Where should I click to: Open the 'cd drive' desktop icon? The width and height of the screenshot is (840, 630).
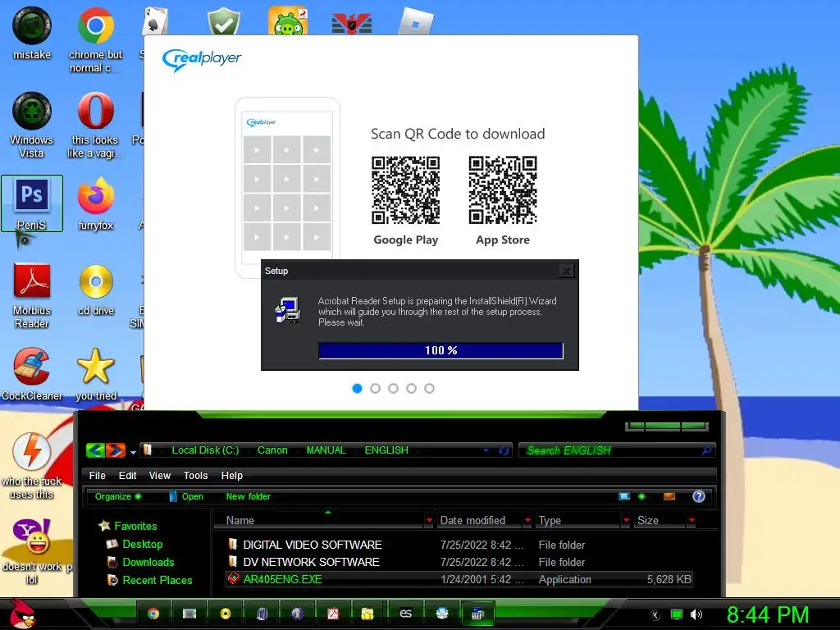click(x=95, y=281)
